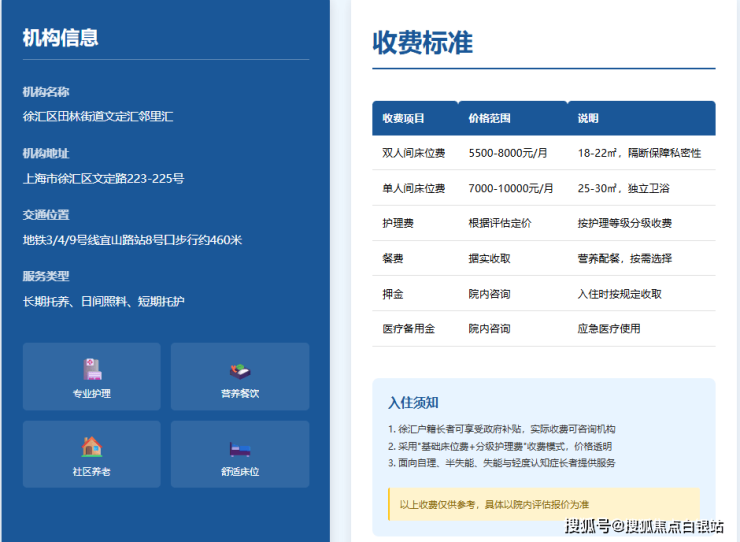Select the price 5500-8000元/月
The width and height of the screenshot is (740, 542).
point(508,153)
